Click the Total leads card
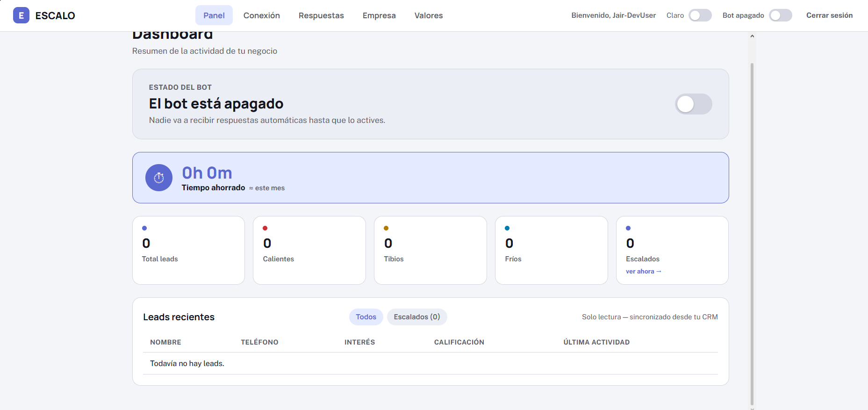 (188, 250)
